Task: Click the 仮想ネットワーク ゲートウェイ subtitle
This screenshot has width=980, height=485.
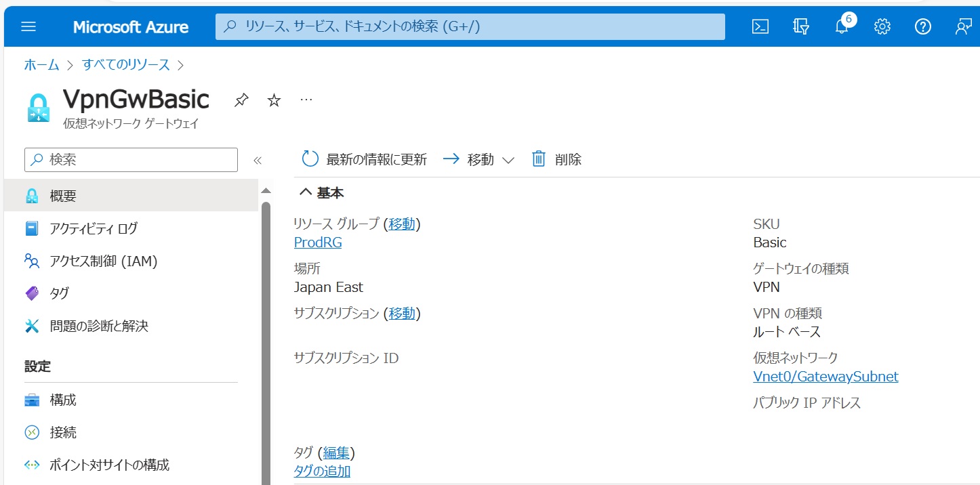Action: [131, 125]
